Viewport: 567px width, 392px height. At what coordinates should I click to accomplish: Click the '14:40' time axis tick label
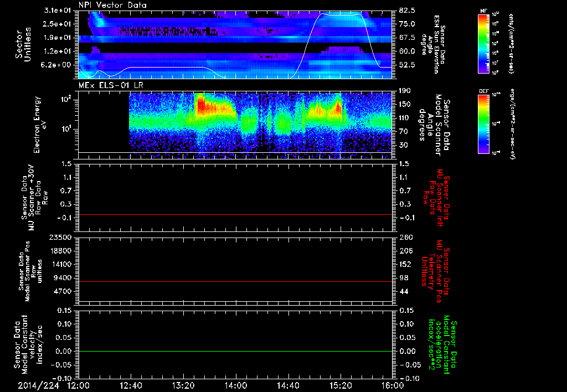pos(288,385)
